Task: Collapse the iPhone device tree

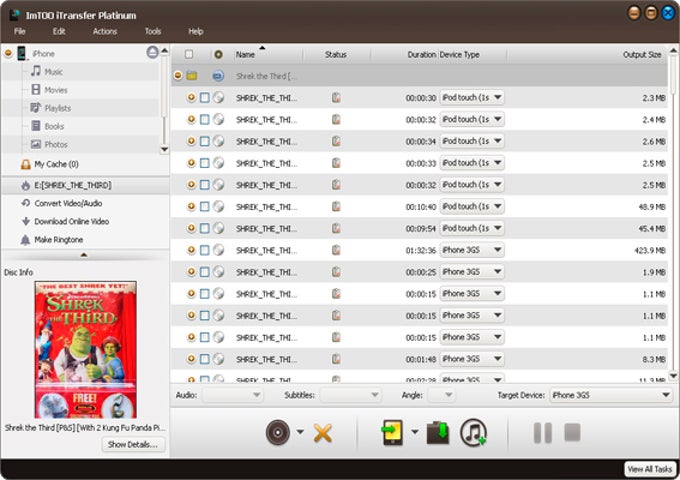Action: pyautogui.click(x=8, y=53)
